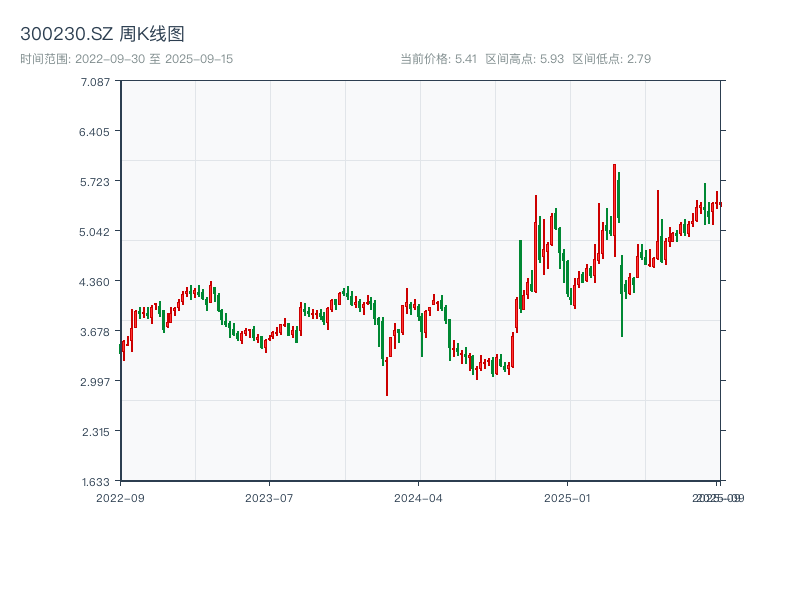
Task: Select the 时间范围 date range text
Action: pos(127,59)
